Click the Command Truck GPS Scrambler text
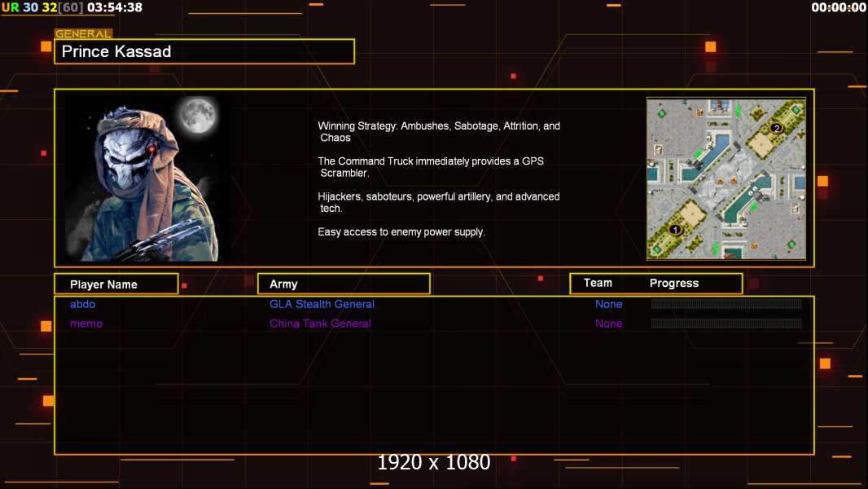The height and width of the screenshot is (489, 868). (x=431, y=167)
